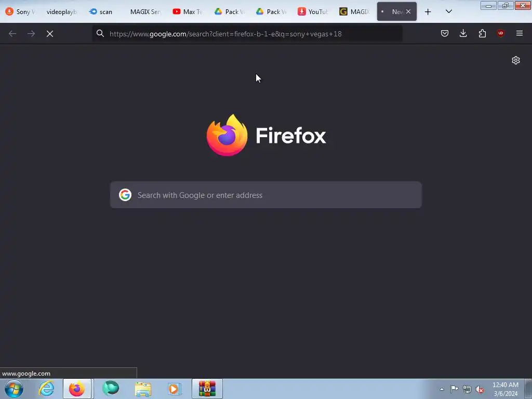Open the clock showing 12:40 AM
Image resolution: width=532 pixels, height=399 pixels.
pos(506,389)
